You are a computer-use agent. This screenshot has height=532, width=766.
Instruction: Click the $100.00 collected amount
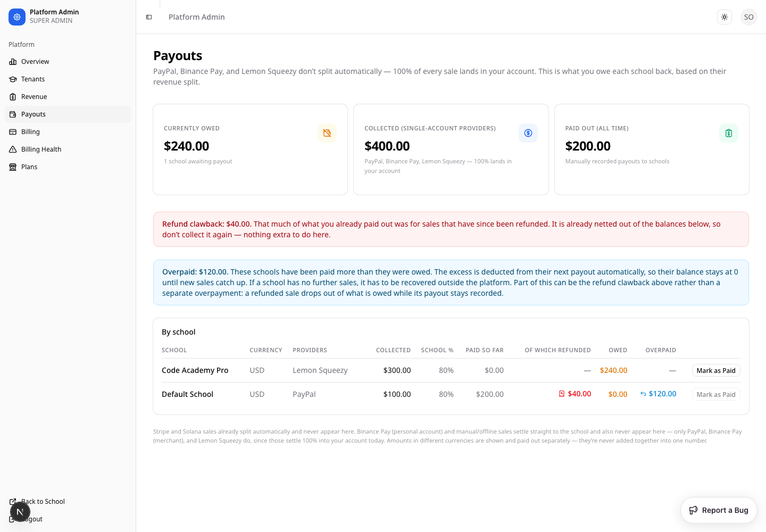[397, 394]
